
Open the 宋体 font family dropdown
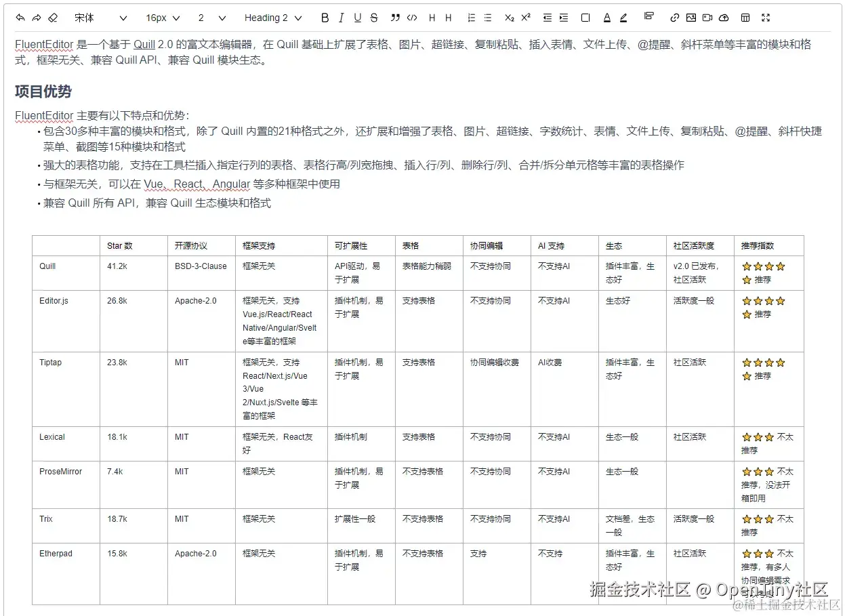[x=100, y=18]
